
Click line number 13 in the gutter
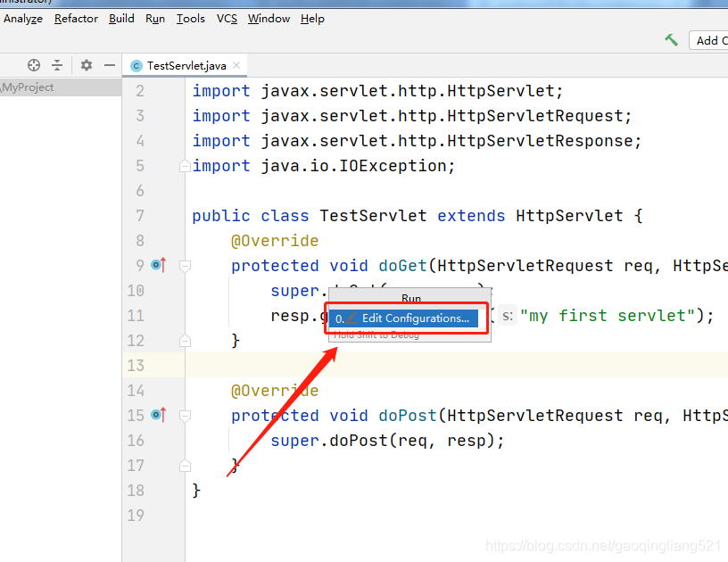click(136, 365)
